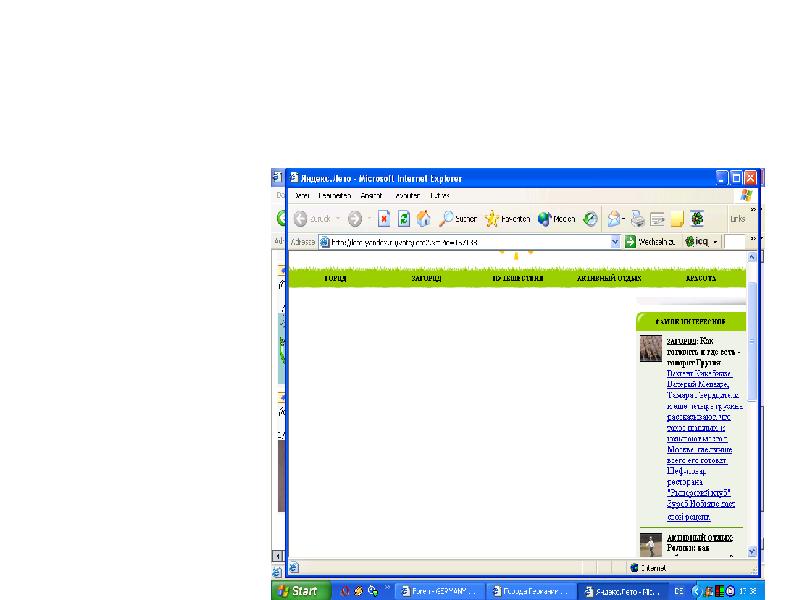Open the History clock icon
The image size is (800, 600).
tap(591, 218)
